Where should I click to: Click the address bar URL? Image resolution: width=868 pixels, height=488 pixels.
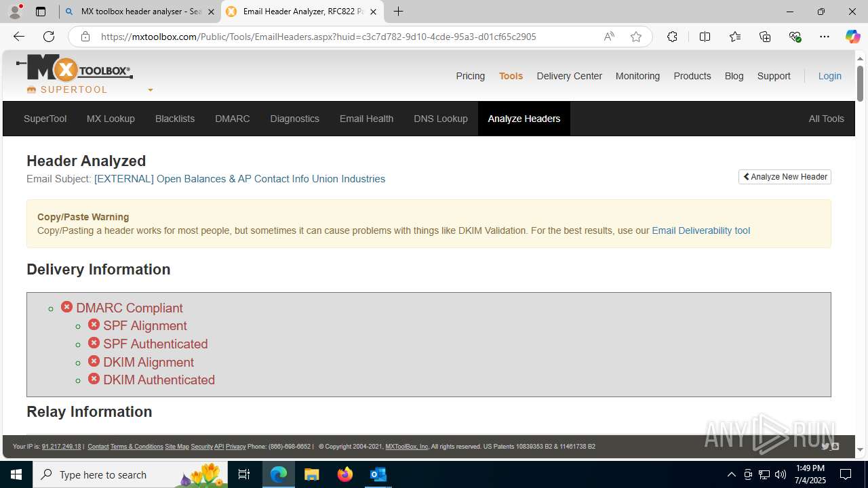[319, 37]
